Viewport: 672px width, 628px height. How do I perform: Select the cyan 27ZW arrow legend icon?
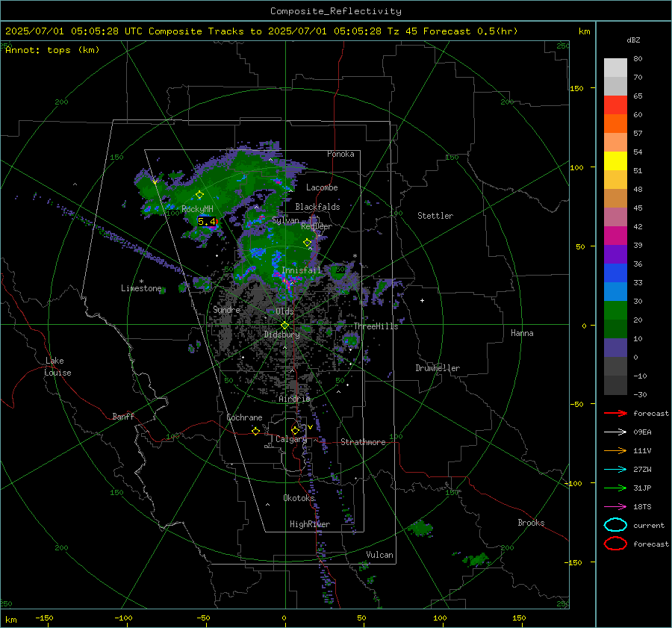pyautogui.click(x=615, y=470)
